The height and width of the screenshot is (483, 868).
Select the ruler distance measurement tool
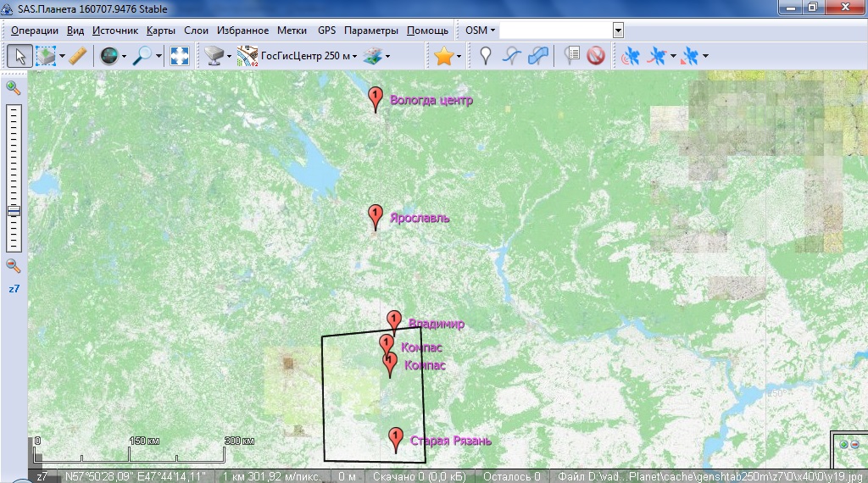(x=78, y=57)
